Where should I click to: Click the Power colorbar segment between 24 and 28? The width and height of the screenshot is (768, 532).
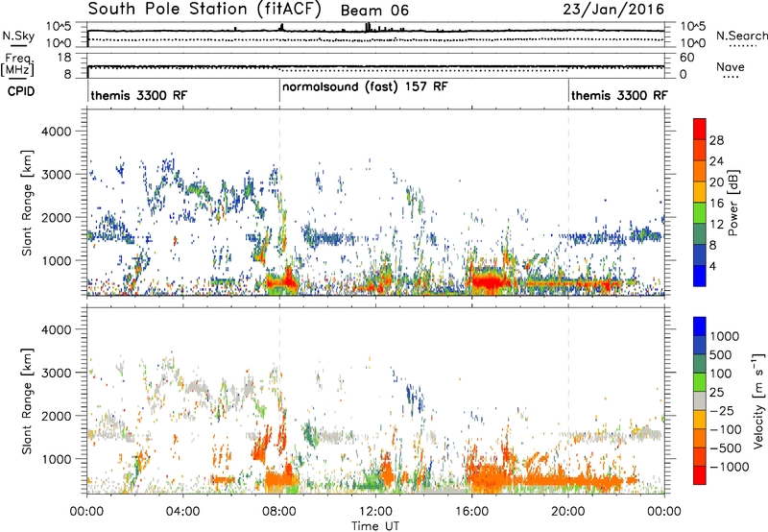[700, 151]
